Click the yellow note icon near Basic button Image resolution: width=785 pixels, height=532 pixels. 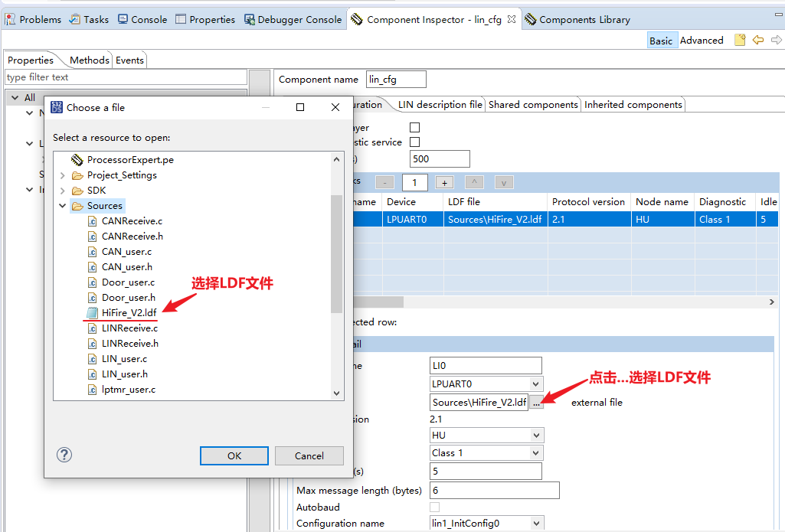[x=739, y=40]
